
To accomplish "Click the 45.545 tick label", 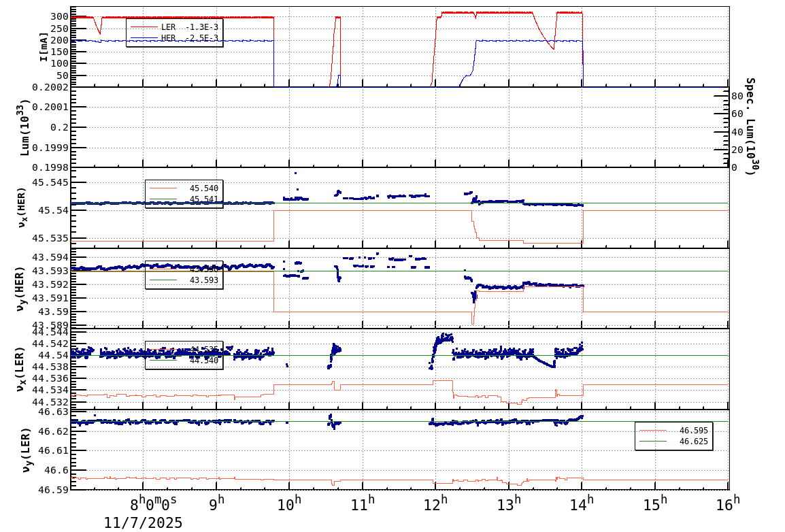I will pyautogui.click(x=50, y=182).
